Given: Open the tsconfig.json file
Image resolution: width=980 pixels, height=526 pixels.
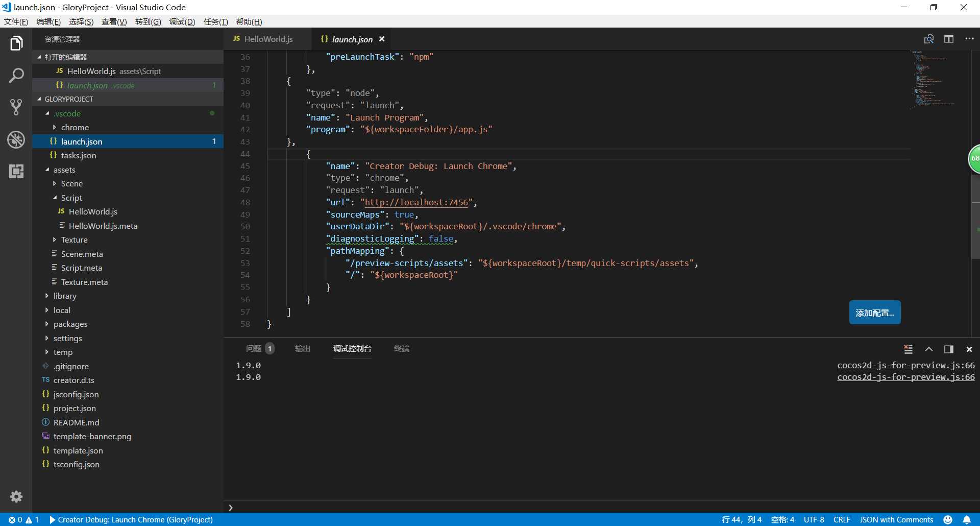Looking at the screenshot, I should point(128,464).
